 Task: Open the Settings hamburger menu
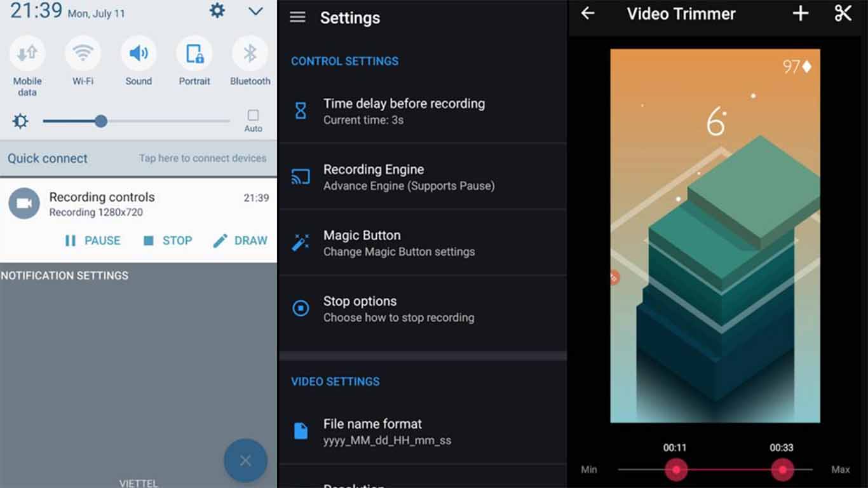coord(297,17)
